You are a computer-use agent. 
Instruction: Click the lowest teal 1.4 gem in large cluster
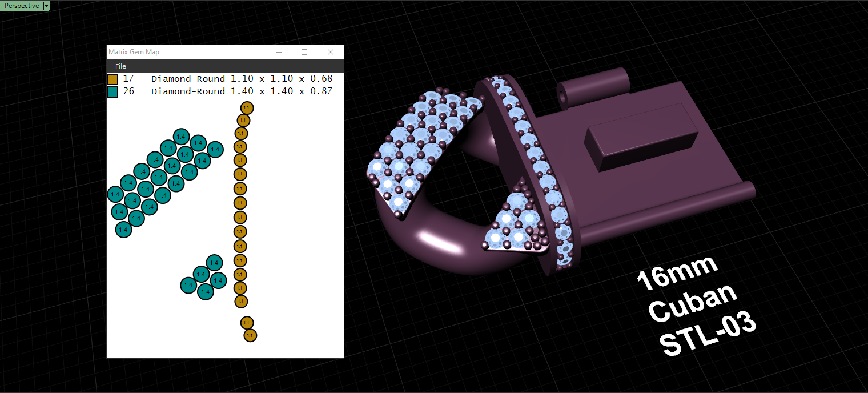coord(124,230)
